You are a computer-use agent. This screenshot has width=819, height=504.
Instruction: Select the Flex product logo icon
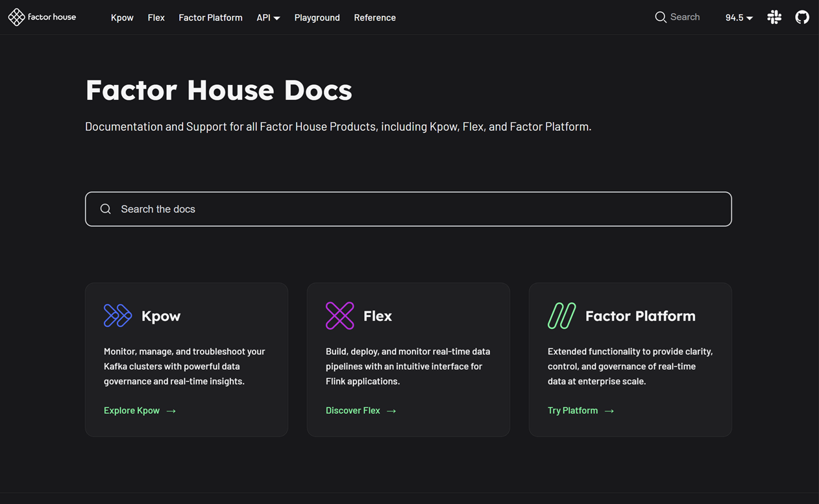tap(339, 315)
